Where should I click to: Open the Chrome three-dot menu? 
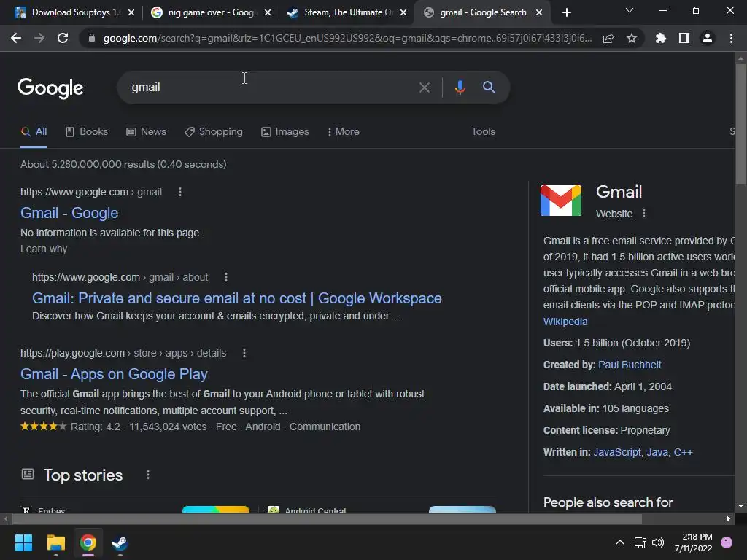point(731,38)
